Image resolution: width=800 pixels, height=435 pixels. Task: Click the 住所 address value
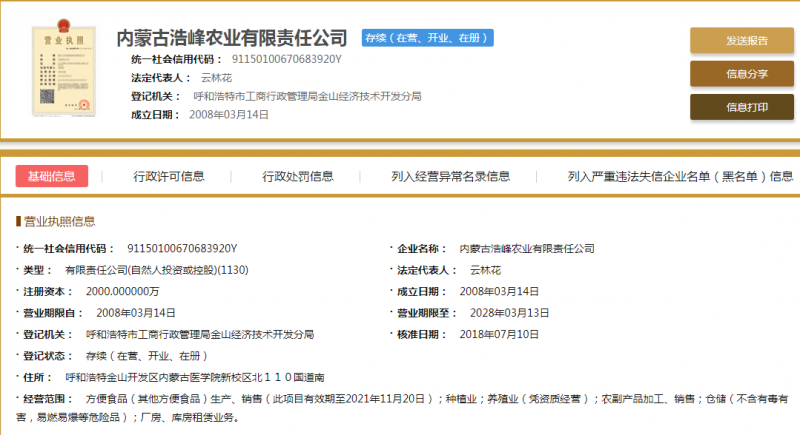coord(195,377)
